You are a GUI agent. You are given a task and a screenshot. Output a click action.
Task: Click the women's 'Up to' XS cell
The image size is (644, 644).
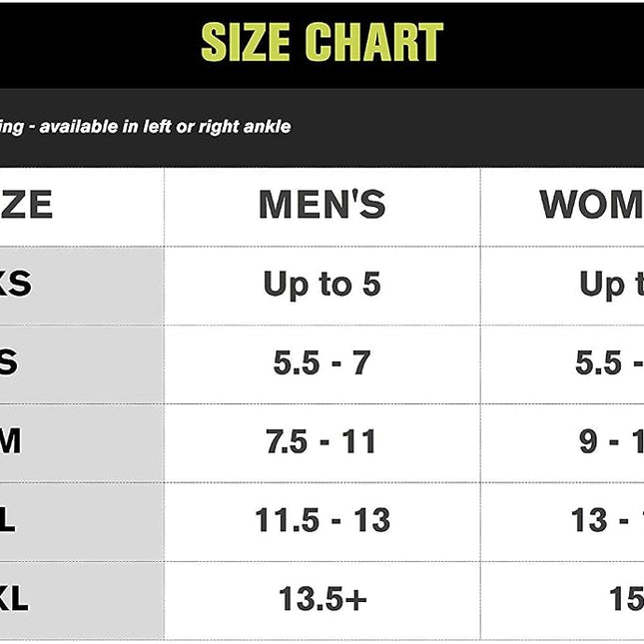(612, 285)
